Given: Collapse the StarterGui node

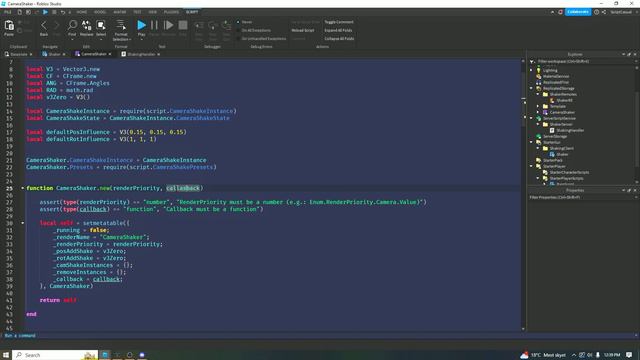Looking at the screenshot, I should [531, 142].
